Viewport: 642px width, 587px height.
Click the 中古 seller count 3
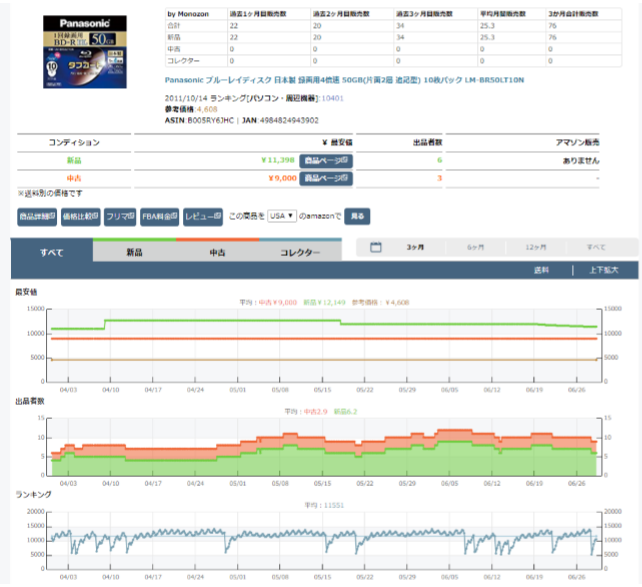click(439, 178)
